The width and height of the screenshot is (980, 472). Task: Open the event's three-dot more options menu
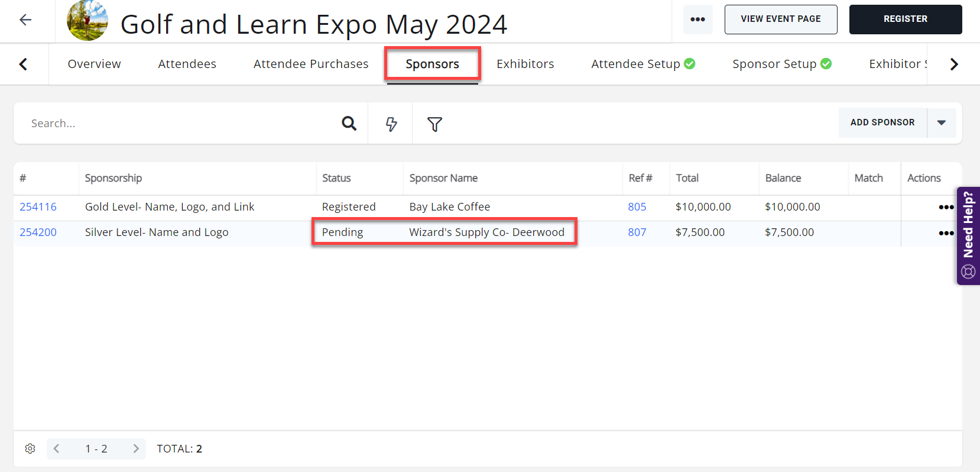pyautogui.click(x=697, y=20)
